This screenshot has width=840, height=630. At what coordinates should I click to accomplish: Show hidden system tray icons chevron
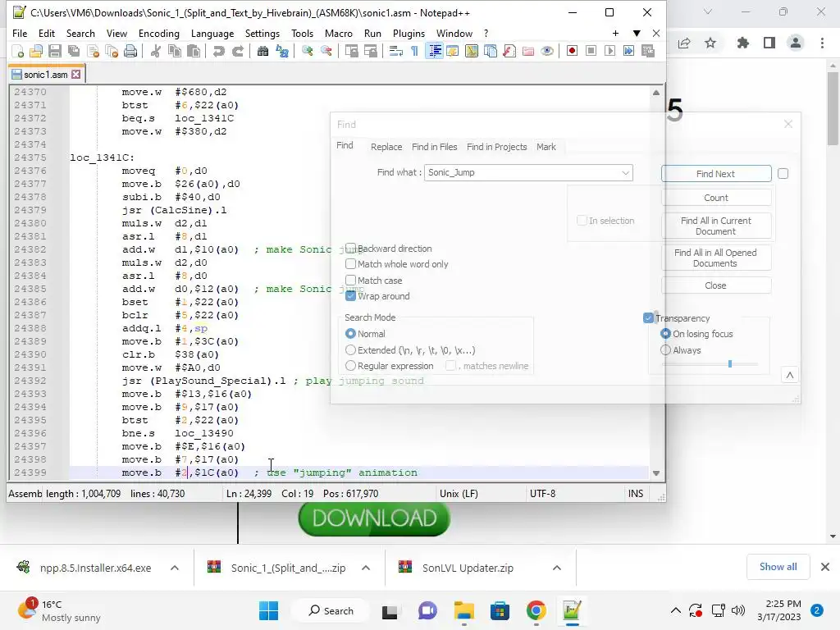click(676, 610)
